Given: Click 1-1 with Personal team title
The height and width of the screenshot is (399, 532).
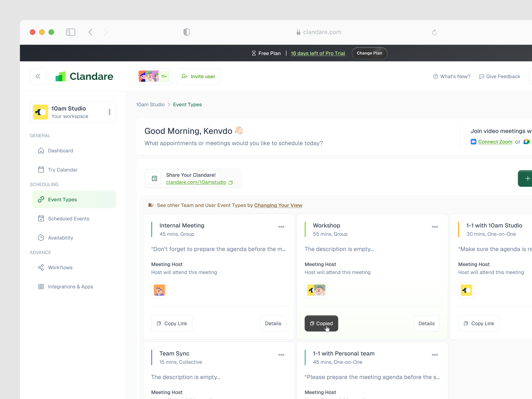Looking at the screenshot, I should click(x=344, y=354).
